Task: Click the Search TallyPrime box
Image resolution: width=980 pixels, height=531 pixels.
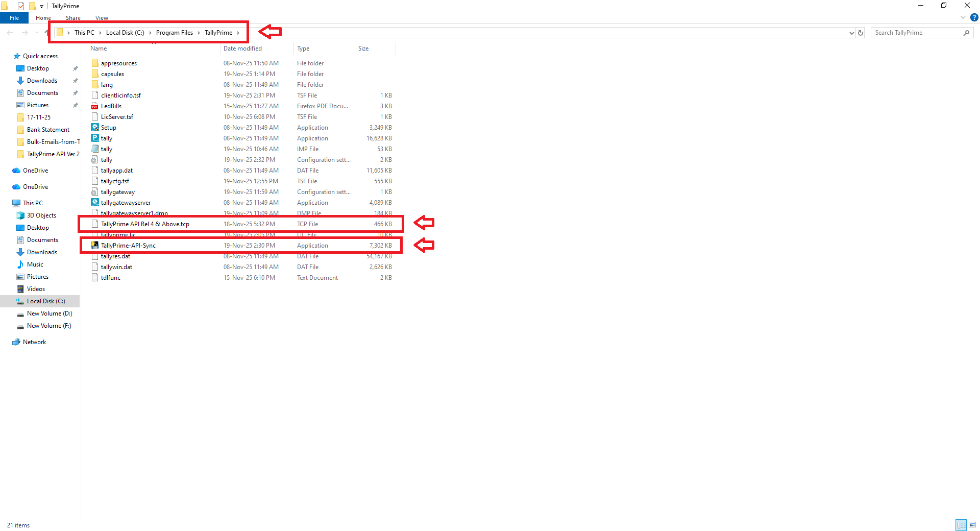Action: click(916, 33)
